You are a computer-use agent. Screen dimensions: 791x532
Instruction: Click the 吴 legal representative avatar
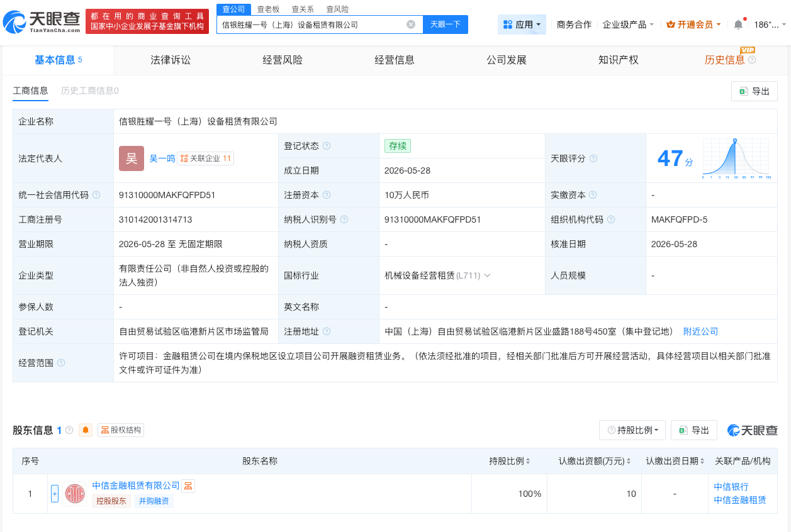(132, 158)
